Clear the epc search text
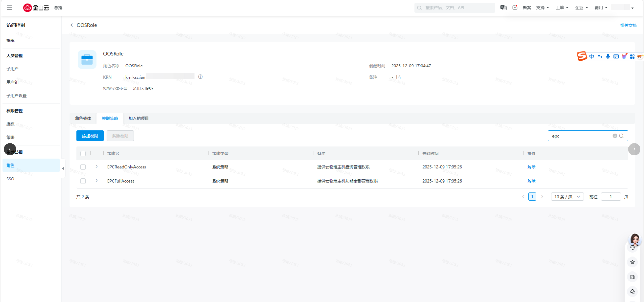Screen dimensions: 644x302 coord(615,136)
